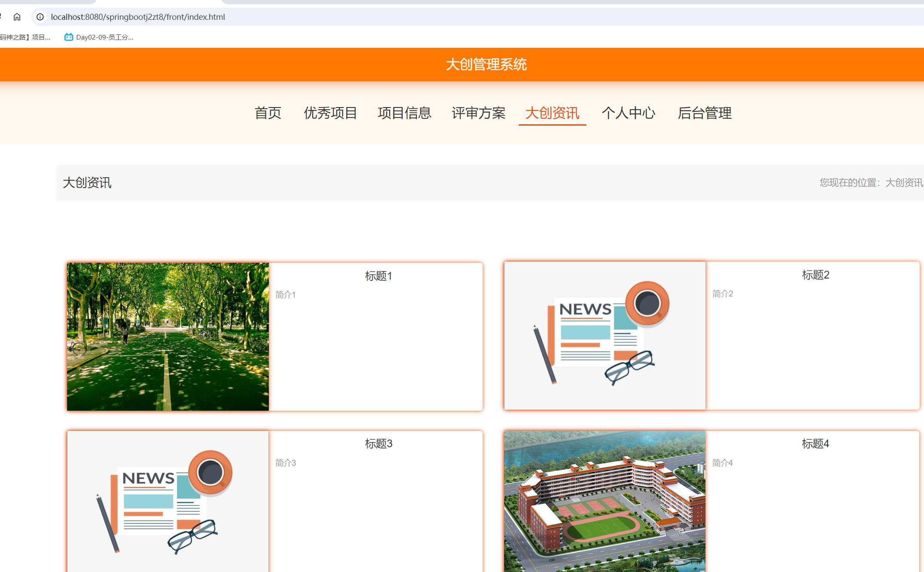Go to 优秀项目 menu item
Viewport: 924px width, 572px height.
pyautogui.click(x=330, y=113)
